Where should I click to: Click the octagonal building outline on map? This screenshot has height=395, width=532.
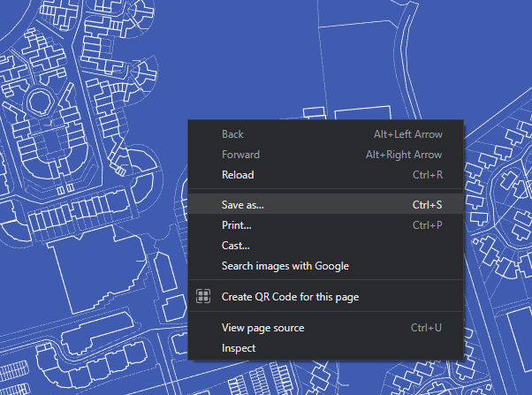41,101
